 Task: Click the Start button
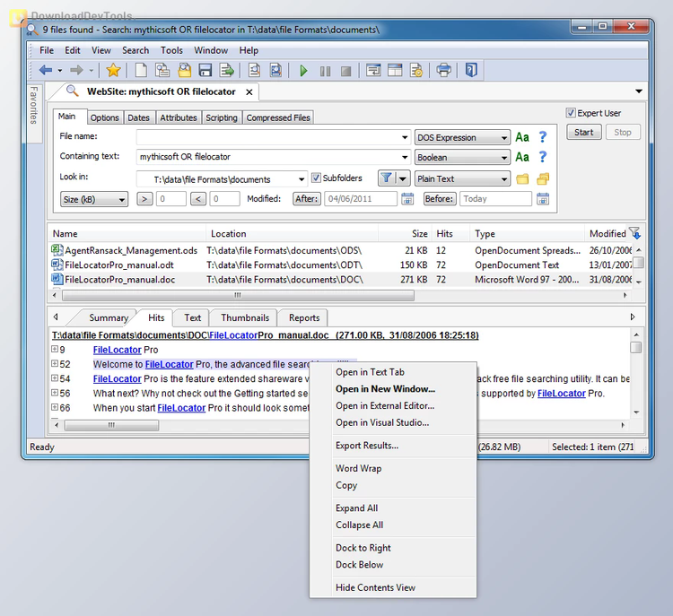coord(584,132)
